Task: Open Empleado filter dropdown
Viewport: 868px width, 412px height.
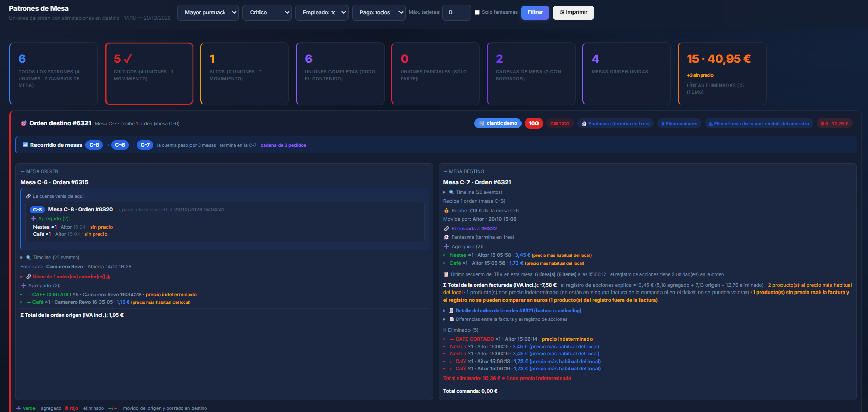Action: click(x=322, y=12)
